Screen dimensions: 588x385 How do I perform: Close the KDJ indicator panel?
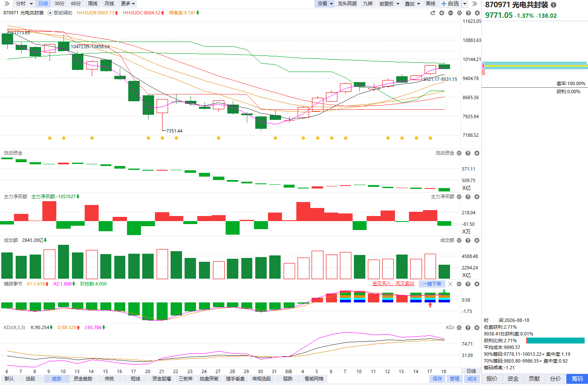point(477,327)
